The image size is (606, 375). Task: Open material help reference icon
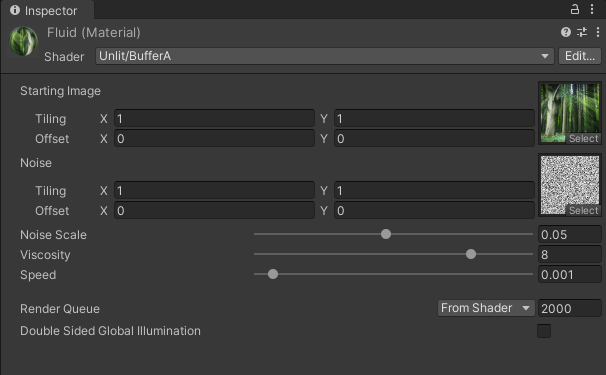tap(566, 32)
